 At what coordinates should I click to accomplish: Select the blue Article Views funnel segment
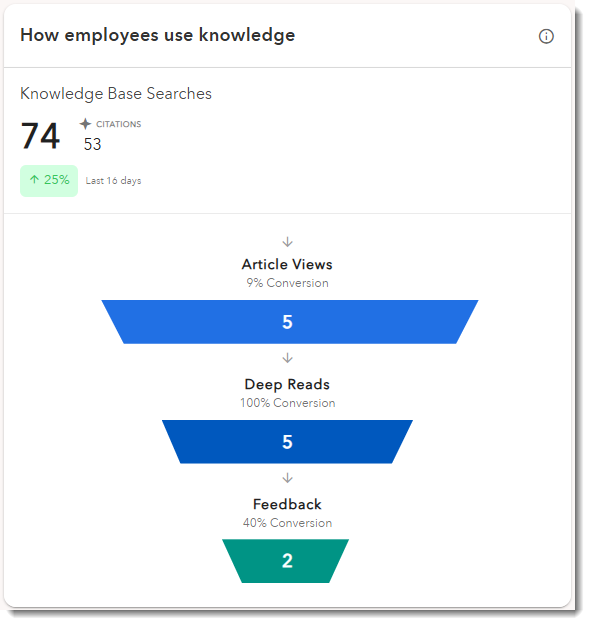tap(292, 324)
